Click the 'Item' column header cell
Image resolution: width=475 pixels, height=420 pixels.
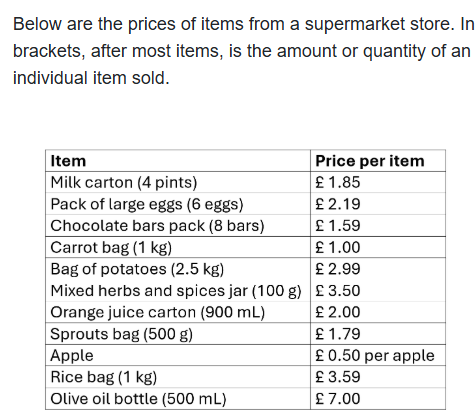tap(178, 161)
